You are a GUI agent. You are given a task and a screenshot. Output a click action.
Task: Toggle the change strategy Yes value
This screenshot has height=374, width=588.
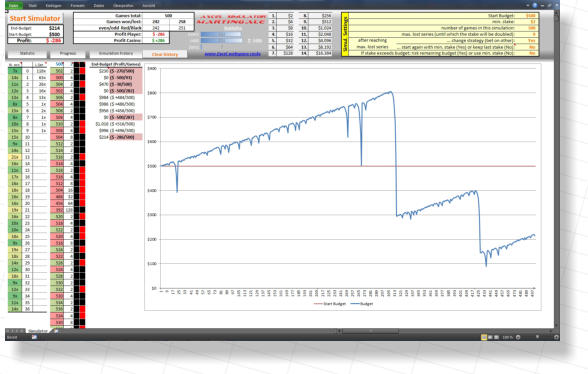pos(531,41)
